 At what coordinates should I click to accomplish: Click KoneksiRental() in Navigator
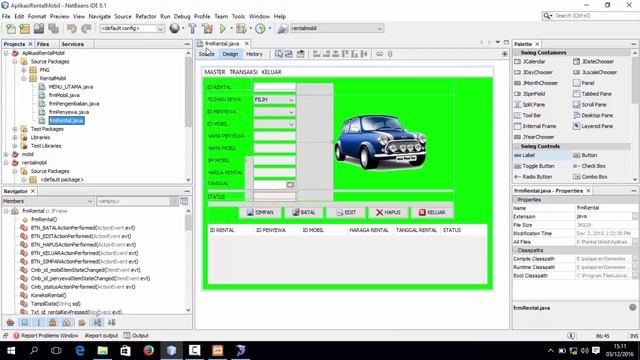[49, 295]
